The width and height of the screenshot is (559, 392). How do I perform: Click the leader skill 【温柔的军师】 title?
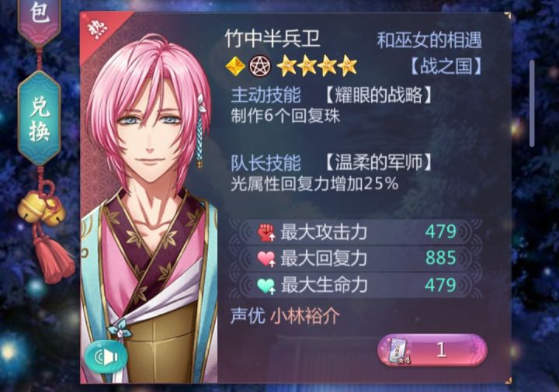379,162
